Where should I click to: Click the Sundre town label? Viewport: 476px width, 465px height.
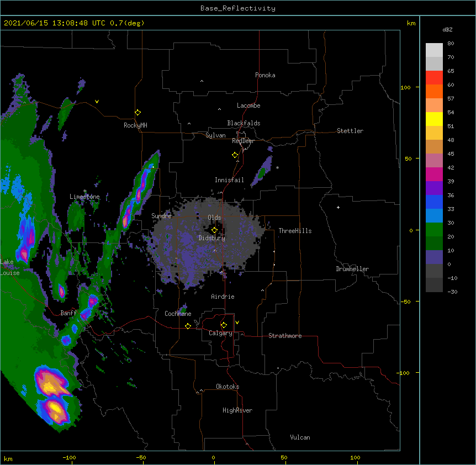tap(161, 216)
